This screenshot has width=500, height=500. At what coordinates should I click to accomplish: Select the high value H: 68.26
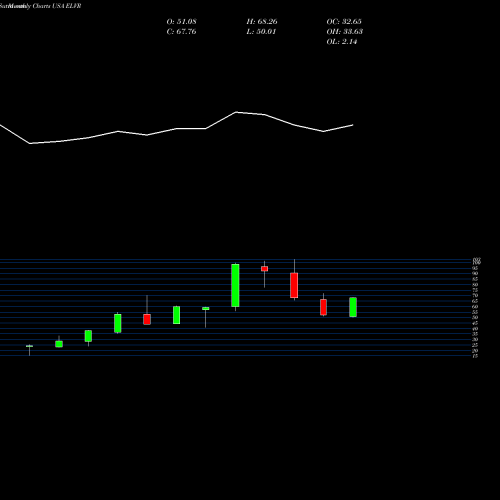pos(262,22)
